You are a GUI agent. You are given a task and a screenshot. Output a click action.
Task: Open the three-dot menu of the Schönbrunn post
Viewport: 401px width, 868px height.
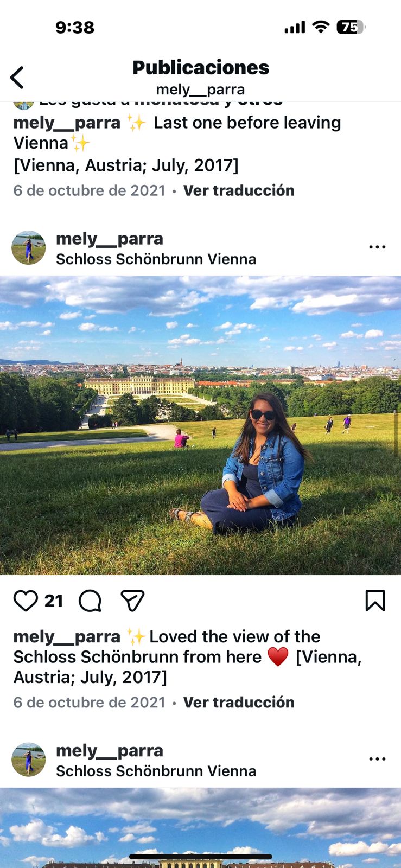(x=377, y=247)
